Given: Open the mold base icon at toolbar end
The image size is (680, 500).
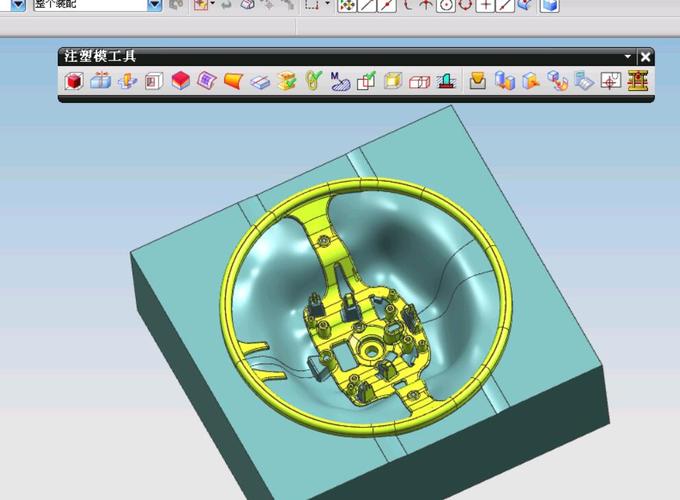Looking at the screenshot, I should click(637, 81).
